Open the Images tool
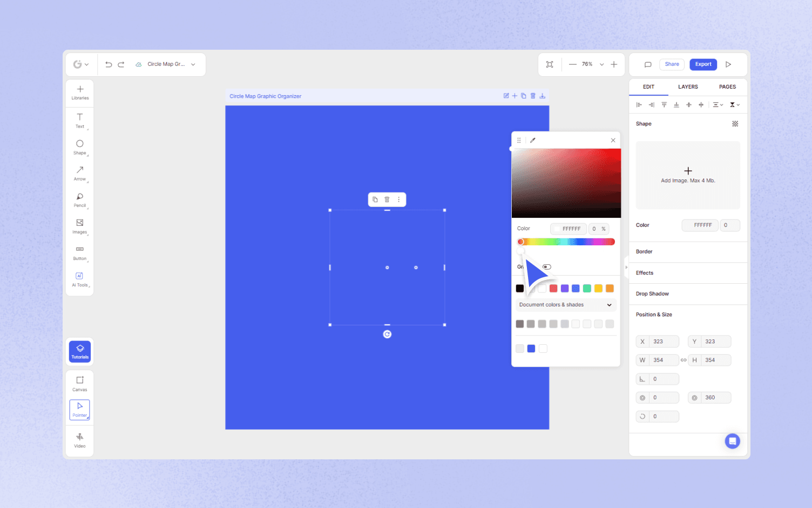This screenshot has width=812, height=508. 79,226
